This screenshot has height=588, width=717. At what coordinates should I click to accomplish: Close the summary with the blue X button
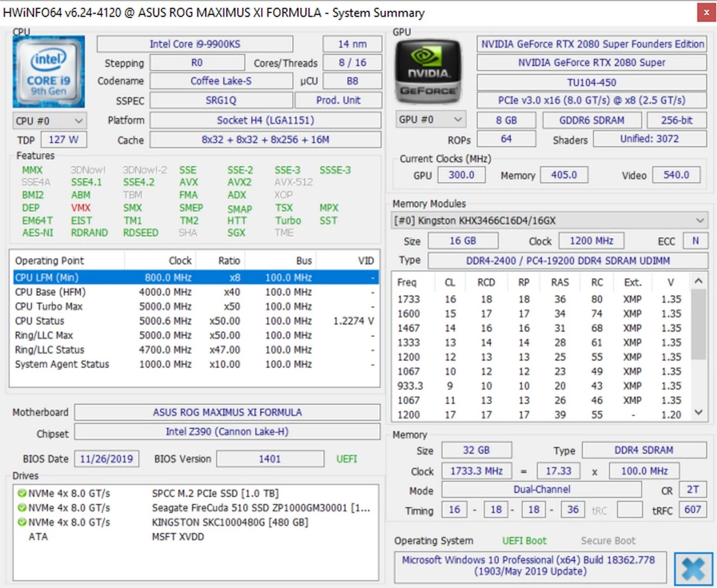coord(693,568)
